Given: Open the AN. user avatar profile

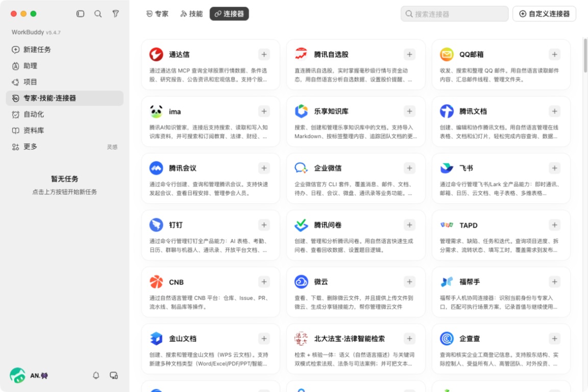Looking at the screenshot, I should 18,376.
